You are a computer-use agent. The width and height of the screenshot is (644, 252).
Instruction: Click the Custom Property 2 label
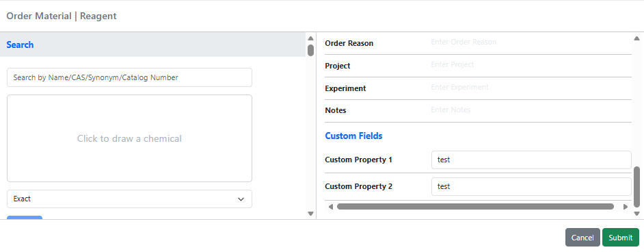click(x=358, y=187)
